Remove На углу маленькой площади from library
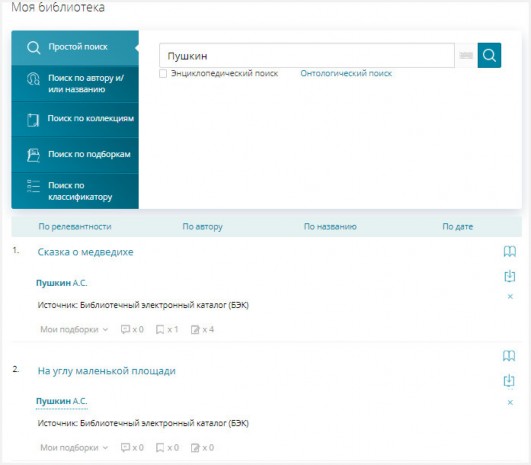 click(x=510, y=402)
